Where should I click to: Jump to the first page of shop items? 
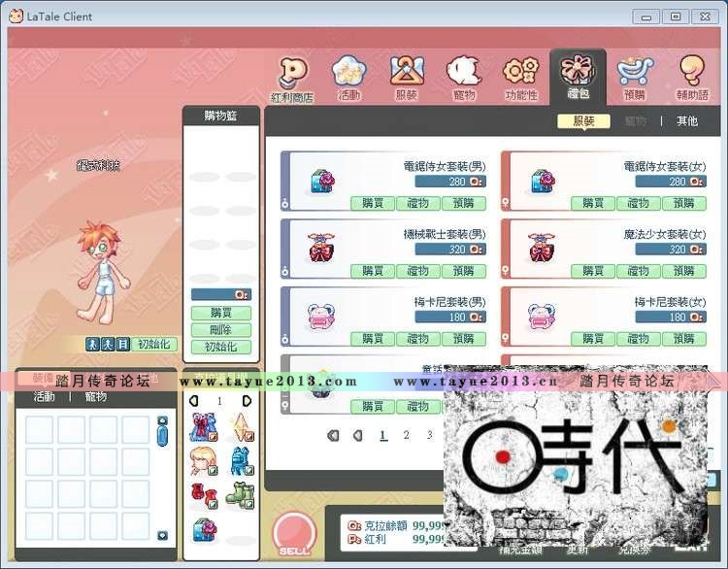pos(333,435)
